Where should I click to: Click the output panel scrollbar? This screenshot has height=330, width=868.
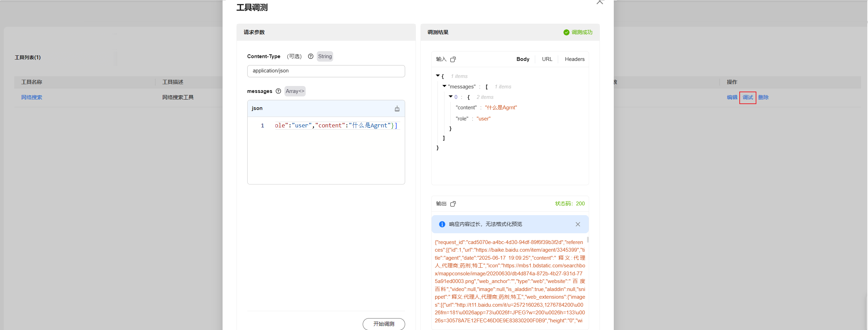588,239
